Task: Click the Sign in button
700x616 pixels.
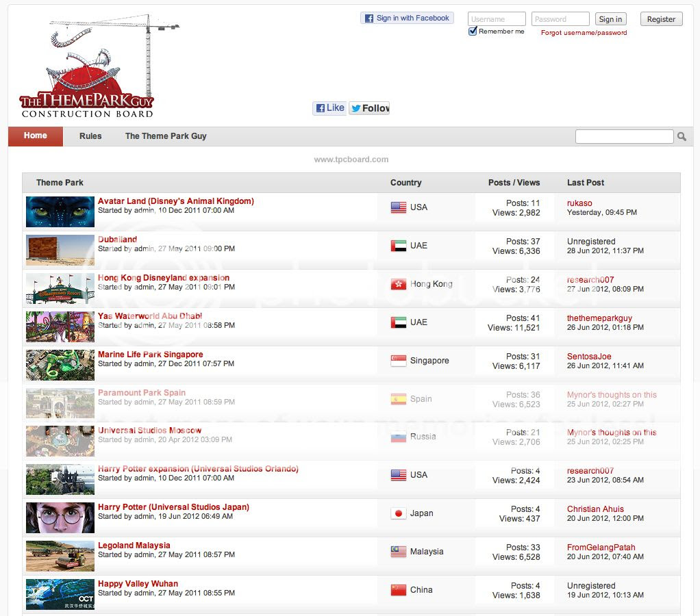Action: (611, 19)
